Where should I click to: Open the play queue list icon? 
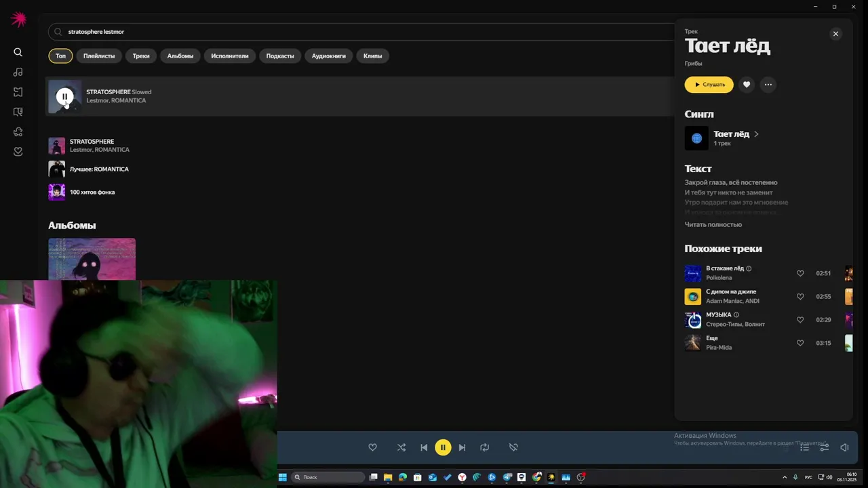tap(804, 447)
